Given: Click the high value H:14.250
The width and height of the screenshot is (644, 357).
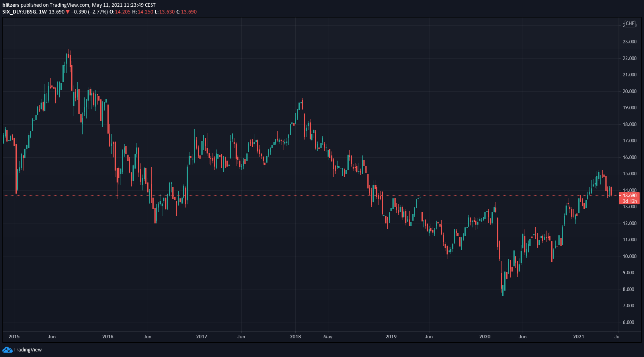Looking at the screenshot, I should pyautogui.click(x=143, y=12).
